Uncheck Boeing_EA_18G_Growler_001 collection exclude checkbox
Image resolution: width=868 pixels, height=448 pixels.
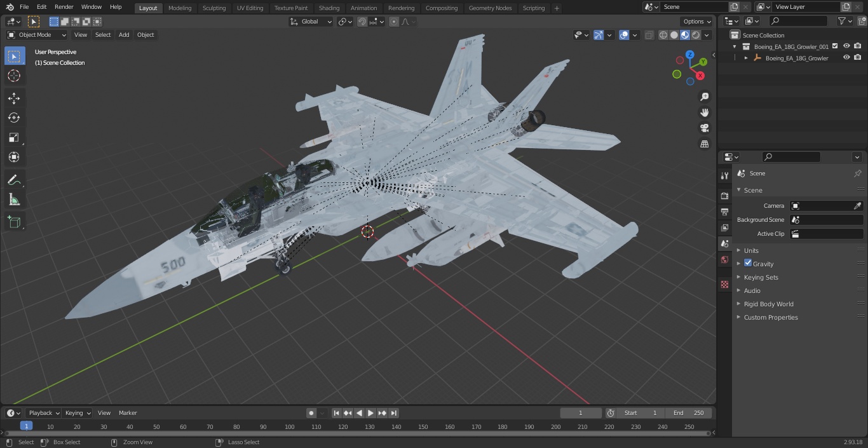tap(835, 46)
